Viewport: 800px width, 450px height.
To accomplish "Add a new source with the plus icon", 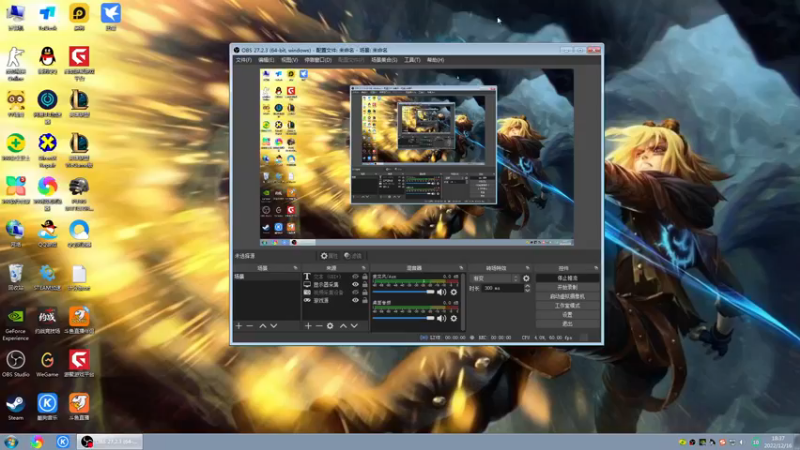I will [x=308, y=326].
